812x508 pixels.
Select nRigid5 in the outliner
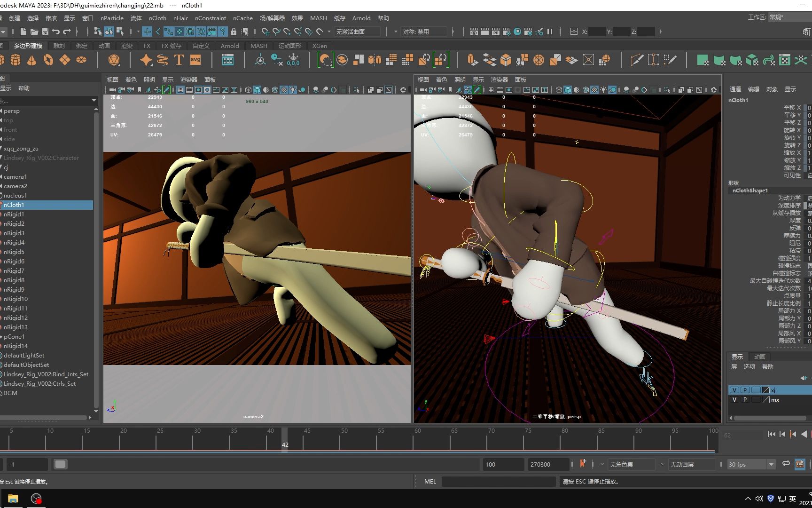14,252
